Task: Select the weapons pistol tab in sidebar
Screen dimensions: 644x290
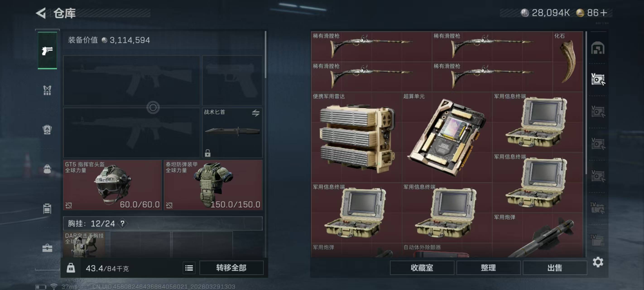Action: [47, 50]
